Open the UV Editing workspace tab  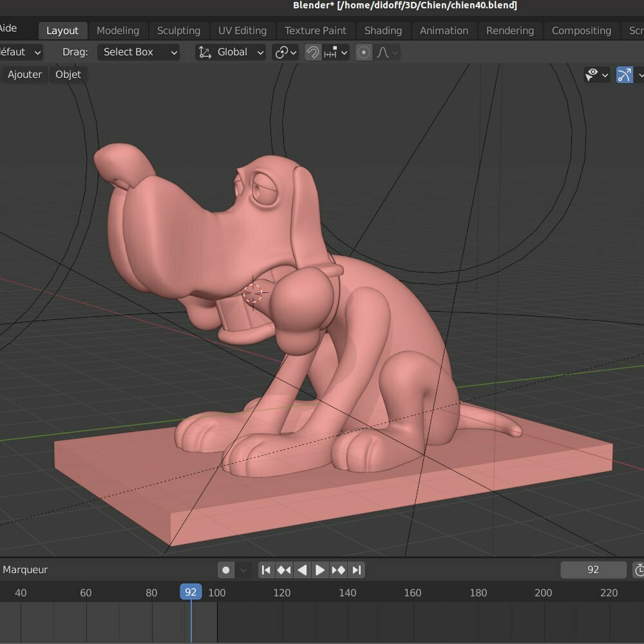click(x=242, y=30)
